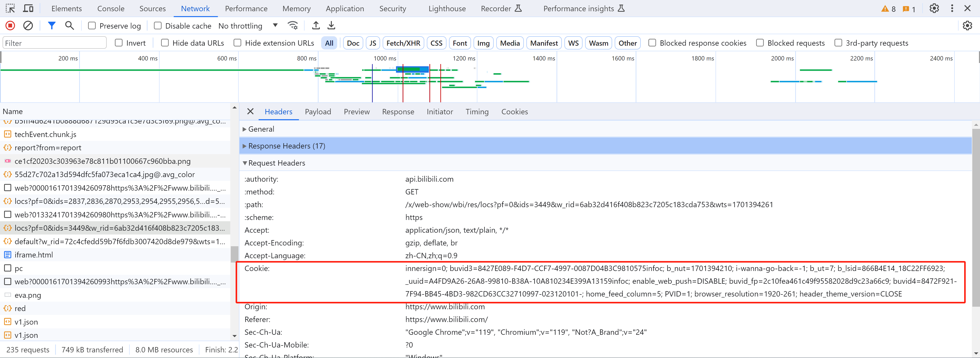Image resolution: width=980 pixels, height=358 pixels.
Task: Export HAR file download icon
Action: click(x=331, y=26)
